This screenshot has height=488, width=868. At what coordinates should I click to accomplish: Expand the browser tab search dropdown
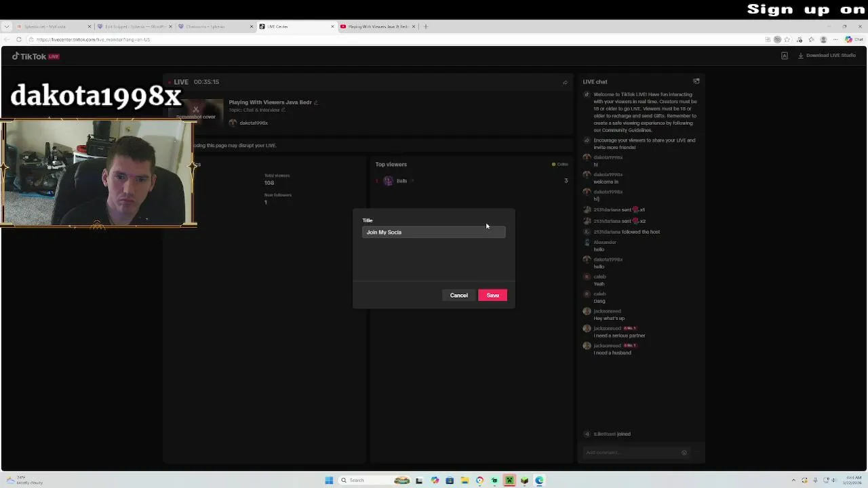6,26
